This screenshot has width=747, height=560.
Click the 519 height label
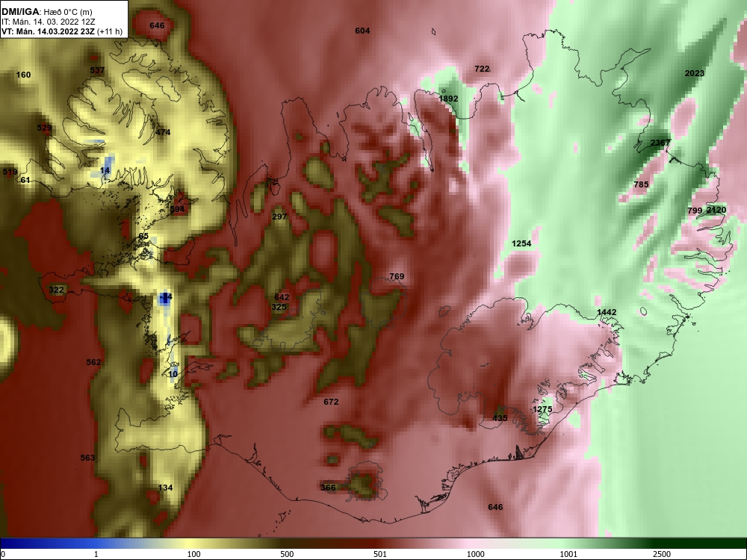coord(10,172)
